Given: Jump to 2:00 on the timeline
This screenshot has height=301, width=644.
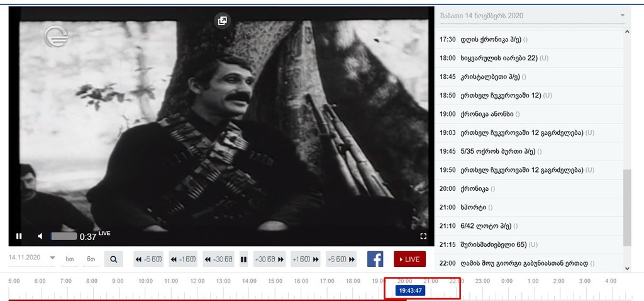Looking at the screenshot, I should pos(558,281).
